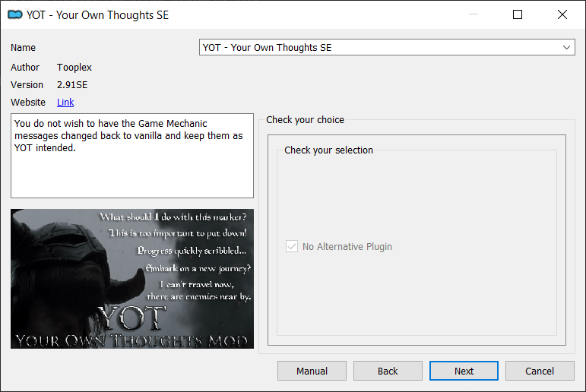The image size is (586, 392).
Task: Toggle the No Alternative Plugin checkbox
Action: pos(292,246)
